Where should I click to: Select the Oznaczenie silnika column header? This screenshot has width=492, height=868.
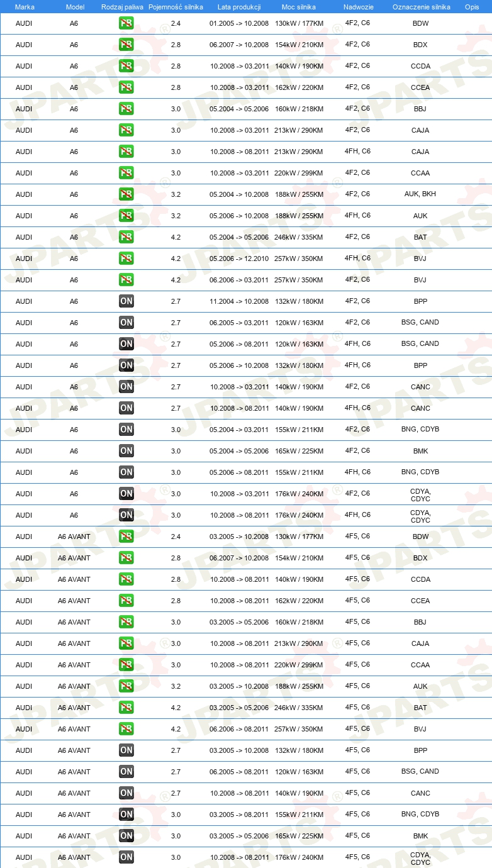[421, 7]
